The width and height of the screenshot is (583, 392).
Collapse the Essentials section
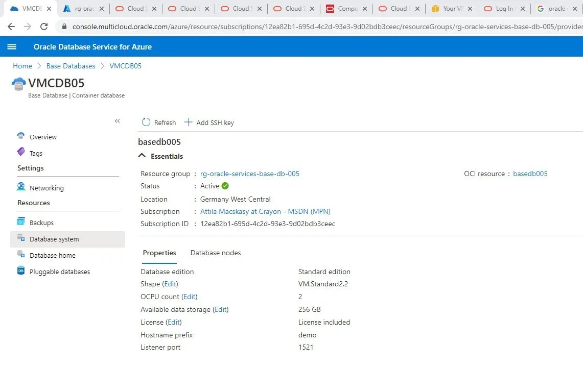click(142, 156)
